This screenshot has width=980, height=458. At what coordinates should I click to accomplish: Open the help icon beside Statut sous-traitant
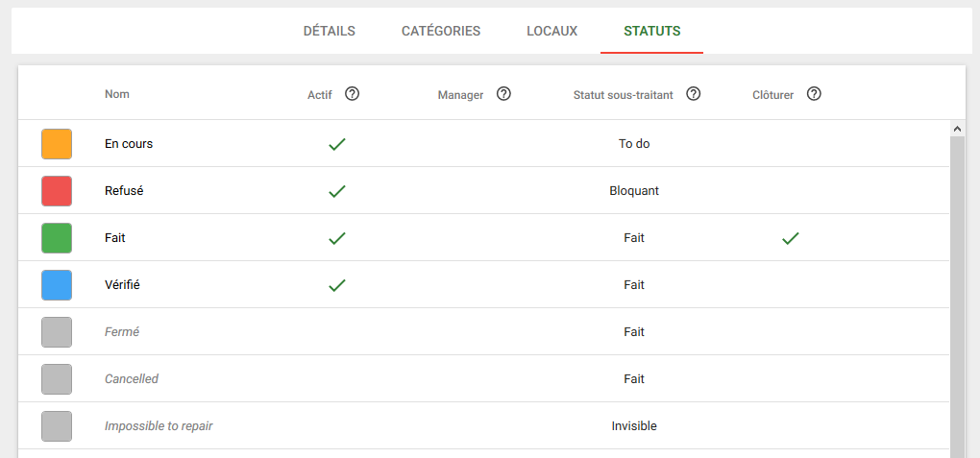coord(693,94)
